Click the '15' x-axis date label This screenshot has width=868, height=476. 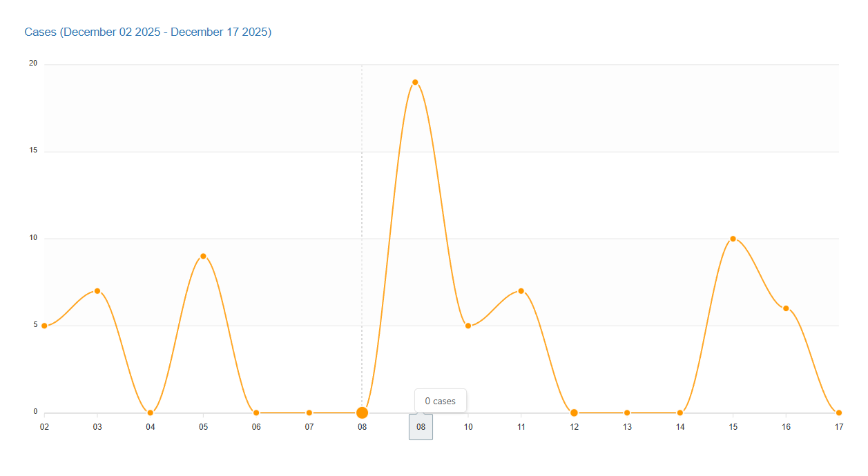(733, 427)
